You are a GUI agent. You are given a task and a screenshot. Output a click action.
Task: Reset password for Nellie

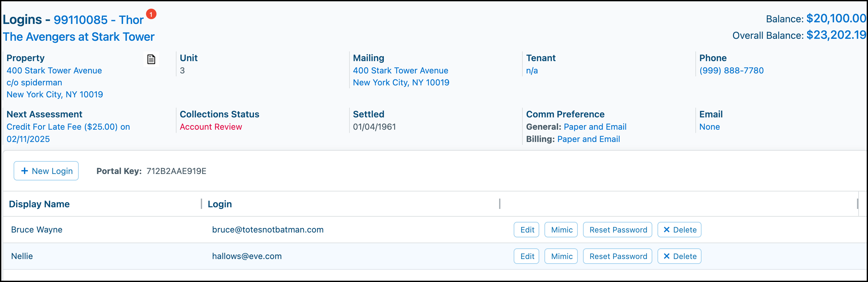tap(618, 256)
